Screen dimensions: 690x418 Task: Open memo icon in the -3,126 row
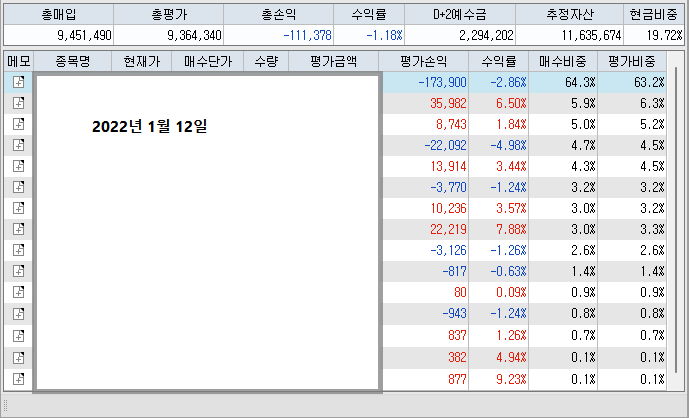pos(18,250)
